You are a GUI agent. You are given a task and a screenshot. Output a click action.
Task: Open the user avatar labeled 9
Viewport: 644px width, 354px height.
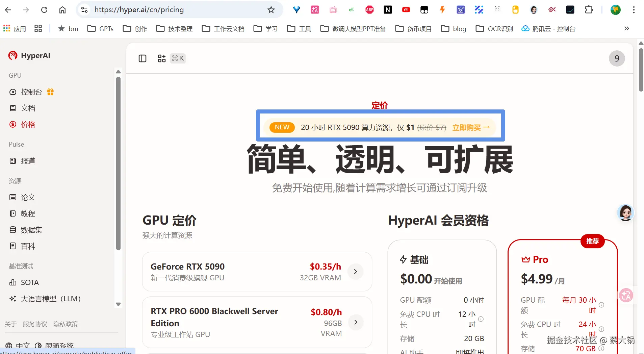[x=617, y=58]
